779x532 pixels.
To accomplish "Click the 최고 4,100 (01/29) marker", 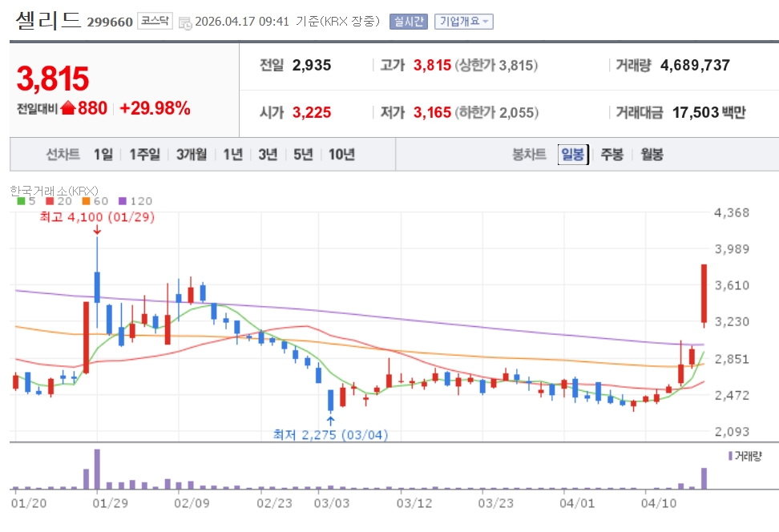I will 97,217.
